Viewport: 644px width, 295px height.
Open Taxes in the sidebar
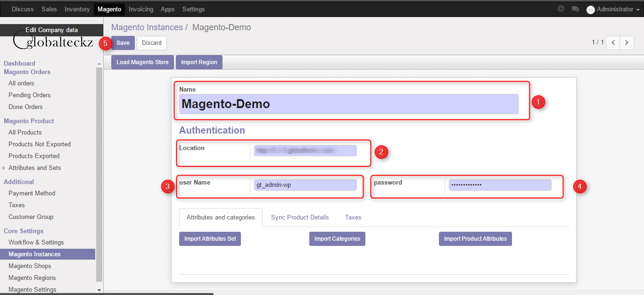coord(17,205)
